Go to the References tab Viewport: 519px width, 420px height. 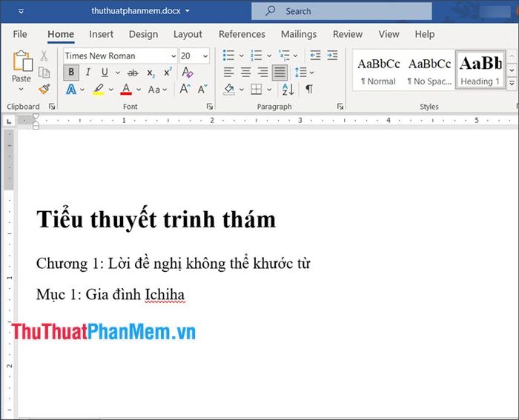click(x=242, y=34)
